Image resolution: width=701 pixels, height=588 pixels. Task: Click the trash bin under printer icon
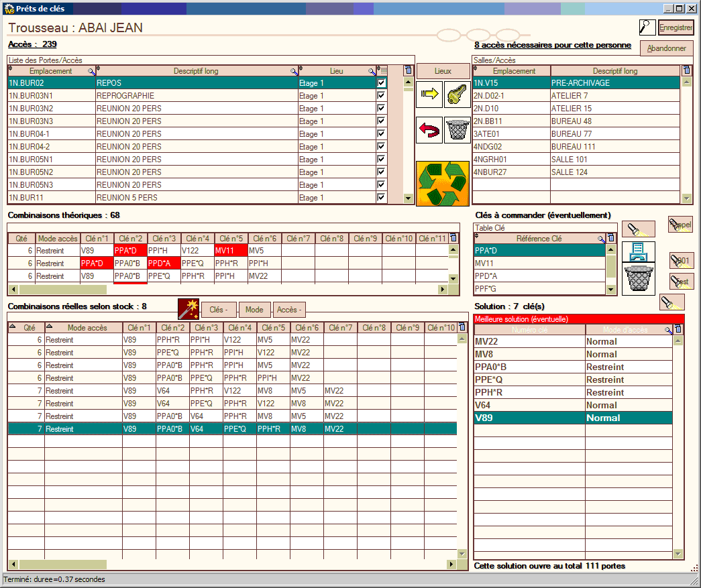[639, 278]
